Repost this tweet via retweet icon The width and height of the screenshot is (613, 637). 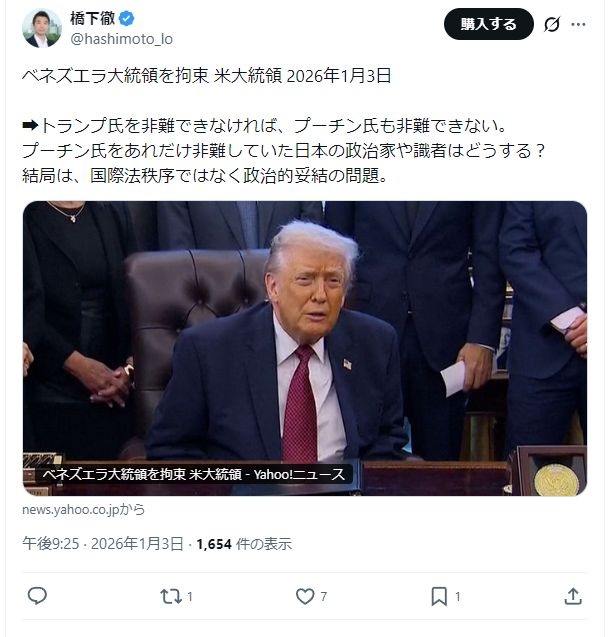tap(171, 596)
